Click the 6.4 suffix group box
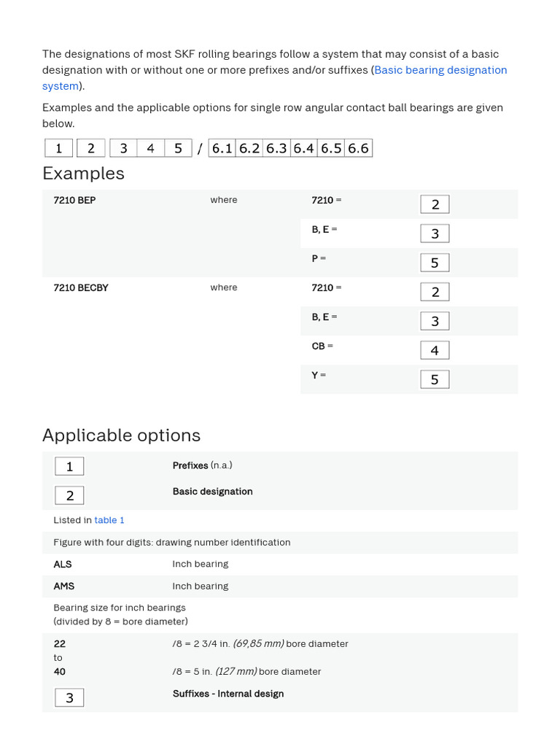 pos(303,148)
